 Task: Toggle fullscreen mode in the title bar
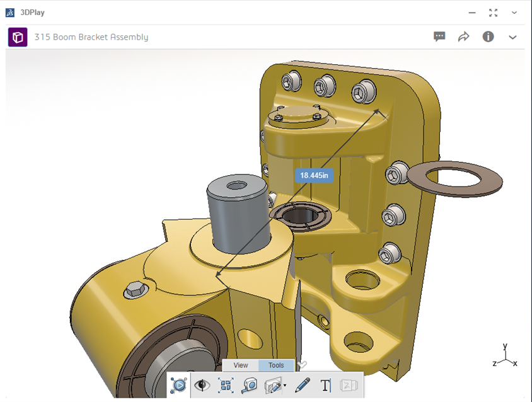[493, 12]
